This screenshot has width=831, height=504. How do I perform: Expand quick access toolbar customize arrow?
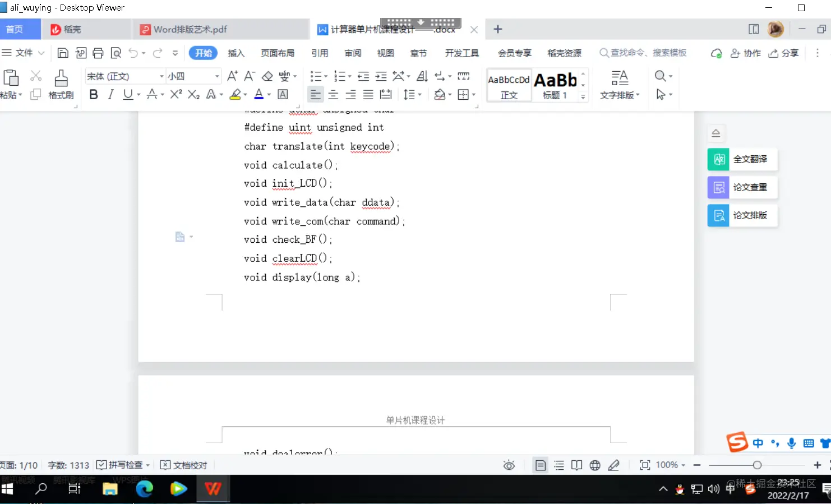[x=175, y=53]
